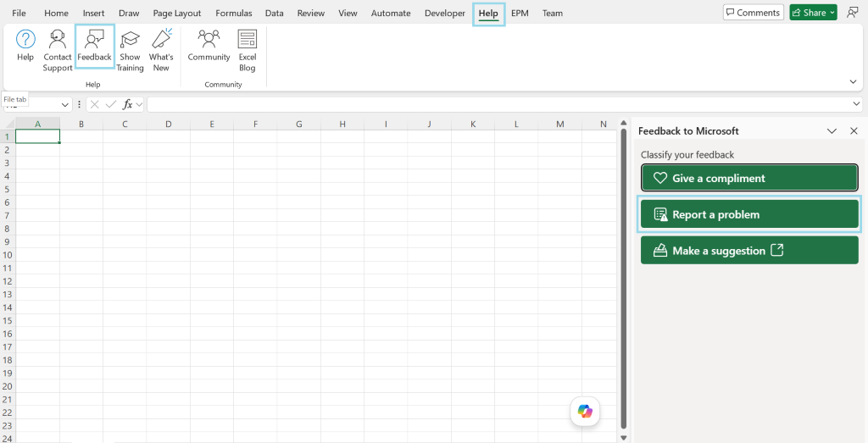This screenshot has height=443, width=868.
Task: Select column H header
Action: pos(342,124)
